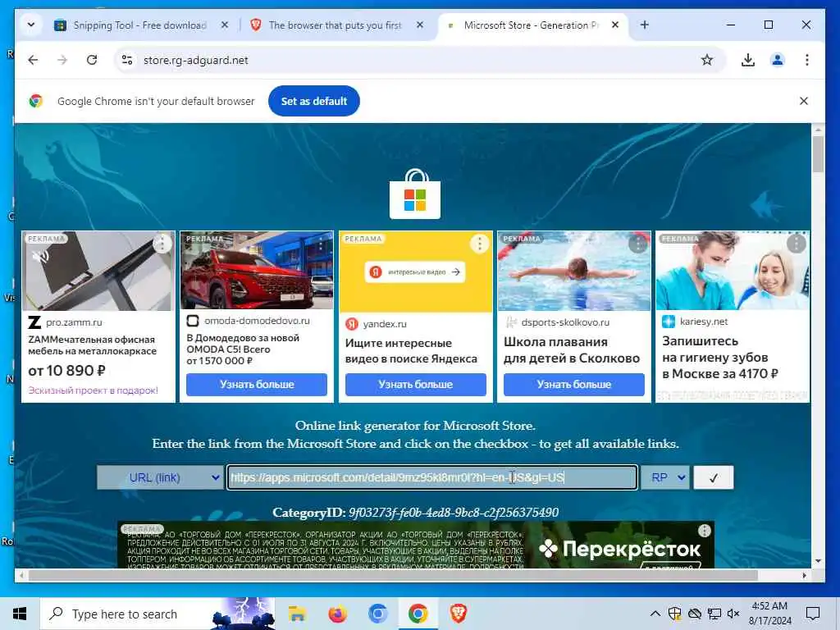Click the taskbar search box

pyautogui.click(x=157, y=614)
